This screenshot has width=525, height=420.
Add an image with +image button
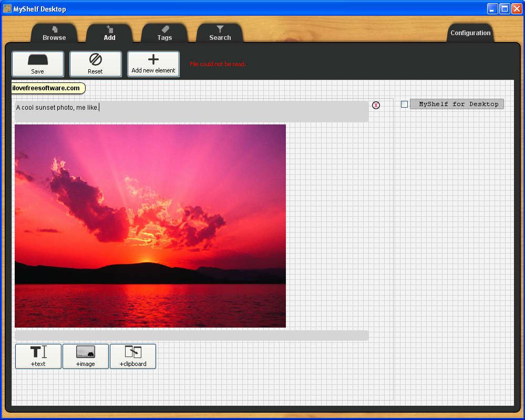coord(86,356)
